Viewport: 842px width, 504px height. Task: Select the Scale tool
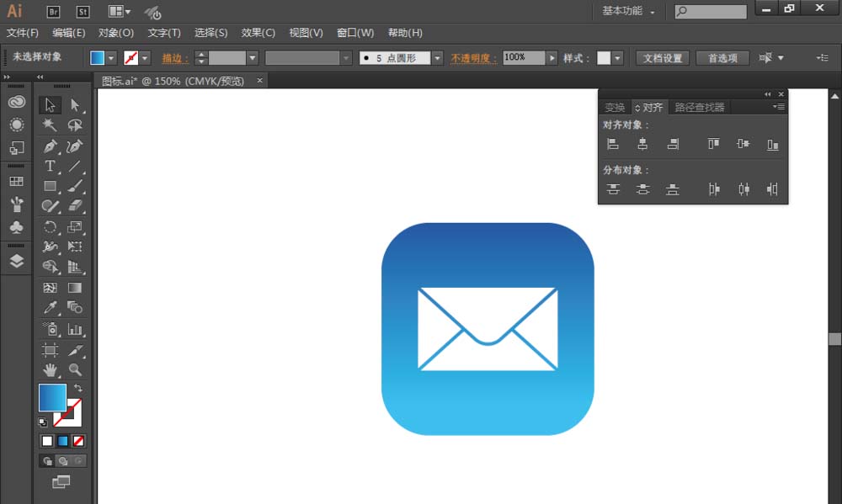pos(75,227)
